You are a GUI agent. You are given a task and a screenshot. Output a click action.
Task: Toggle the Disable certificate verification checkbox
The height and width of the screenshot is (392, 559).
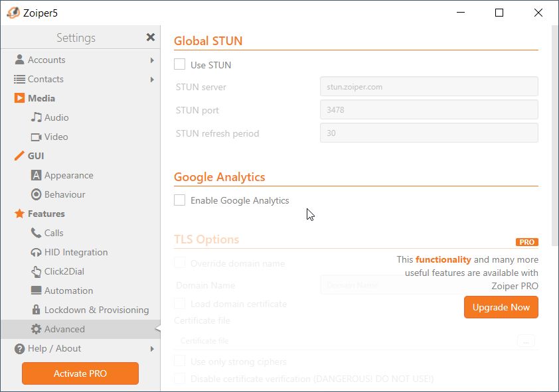click(180, 379)
